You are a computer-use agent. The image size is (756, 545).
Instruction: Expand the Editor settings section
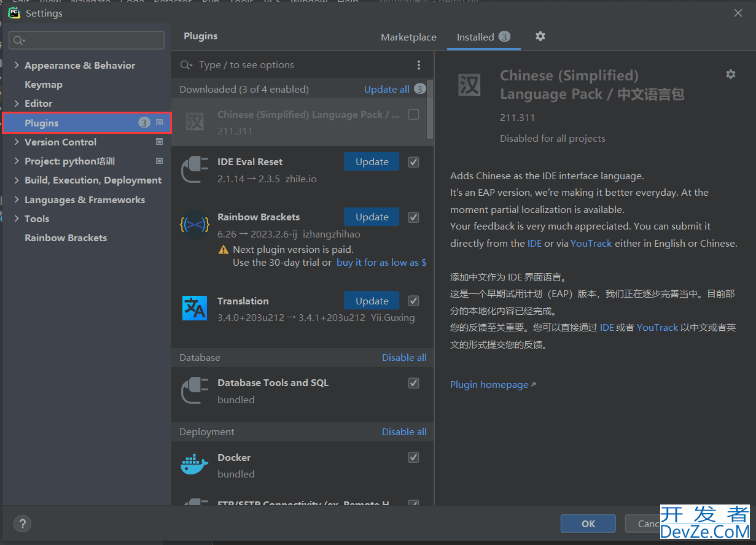17,104
